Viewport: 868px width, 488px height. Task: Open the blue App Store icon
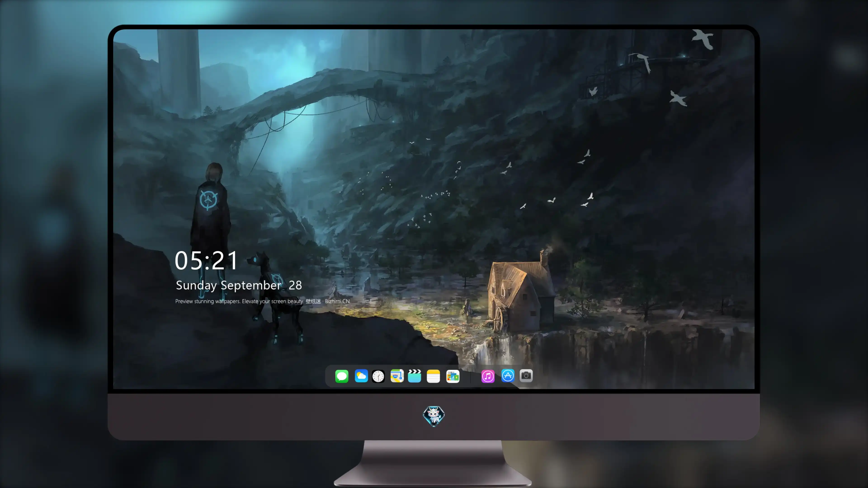click(x=508, y=375)
